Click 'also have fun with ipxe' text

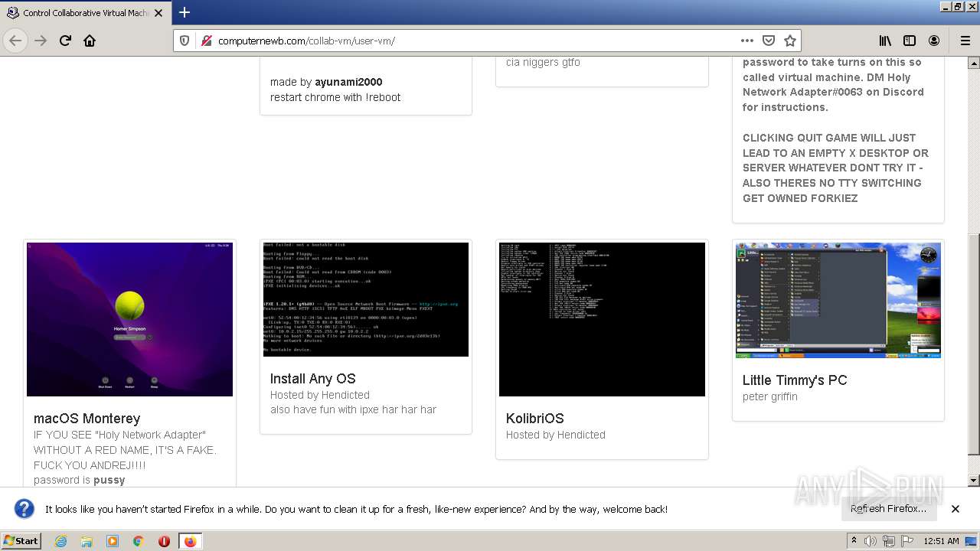pyautogui.click(x=353, y=409)
